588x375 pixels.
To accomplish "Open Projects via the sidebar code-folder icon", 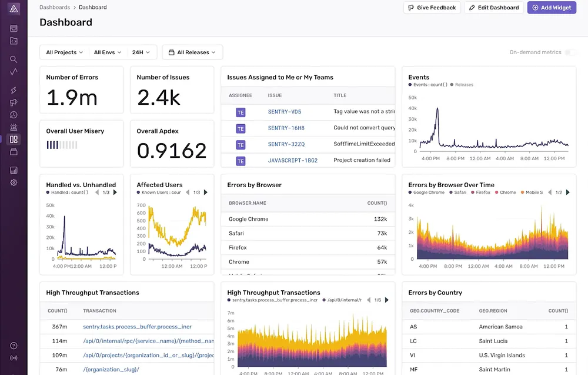I will [14, 41].
